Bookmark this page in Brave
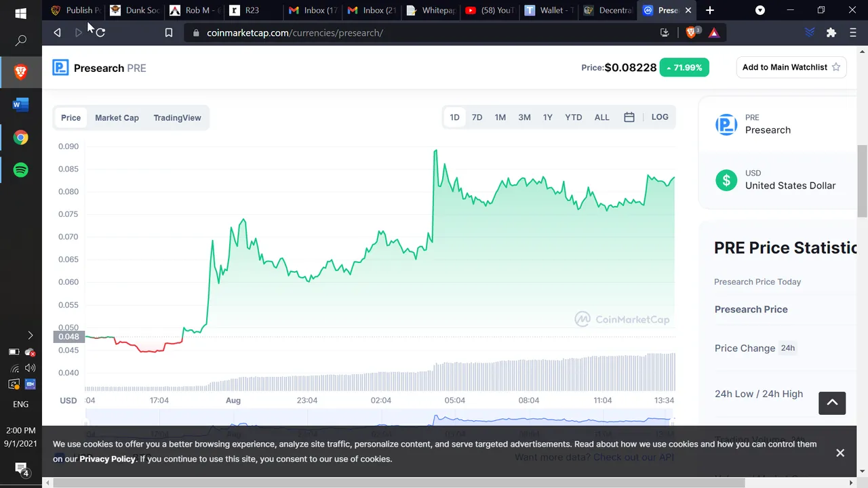Viewport: 868px width, 488px height. [x=169, y=33]
